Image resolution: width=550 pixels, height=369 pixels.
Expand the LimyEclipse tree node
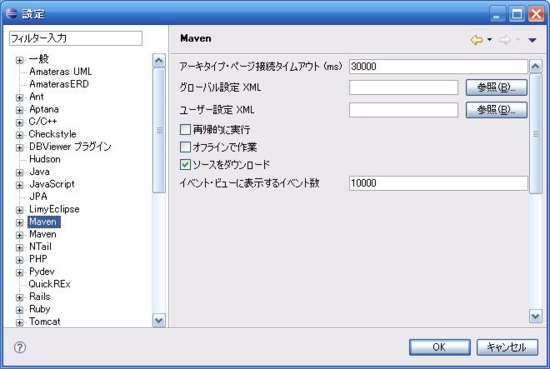point(20,210)
